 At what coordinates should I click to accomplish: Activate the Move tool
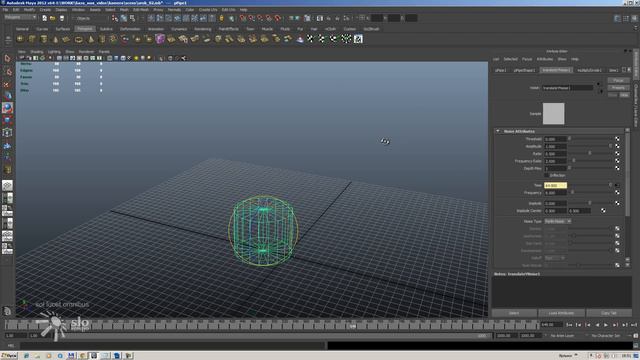7,96
